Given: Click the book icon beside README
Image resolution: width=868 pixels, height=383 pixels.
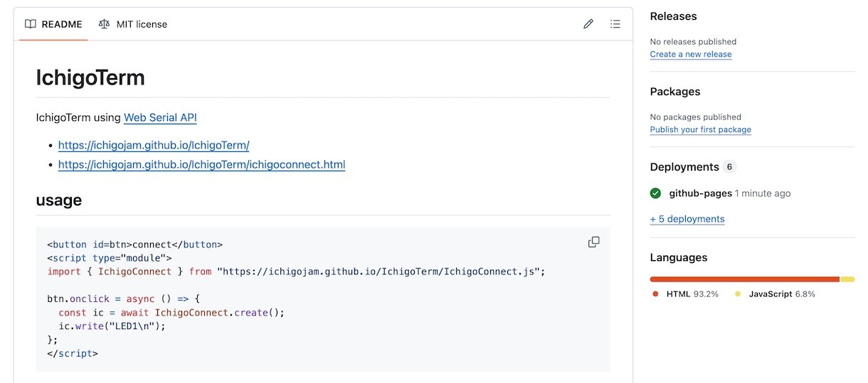Looking at the screenshot, I should click(30, 24).
